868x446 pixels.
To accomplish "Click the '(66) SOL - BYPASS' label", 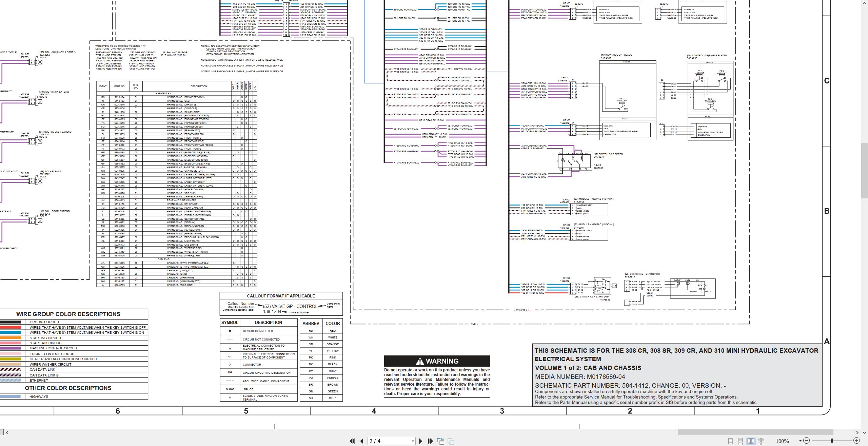I will click(50, 172).
